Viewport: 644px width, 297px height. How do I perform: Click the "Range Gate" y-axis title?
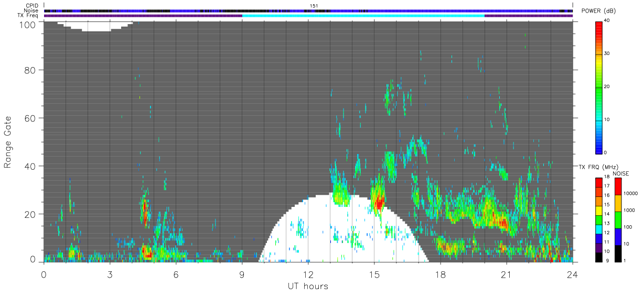pos(8,142)
